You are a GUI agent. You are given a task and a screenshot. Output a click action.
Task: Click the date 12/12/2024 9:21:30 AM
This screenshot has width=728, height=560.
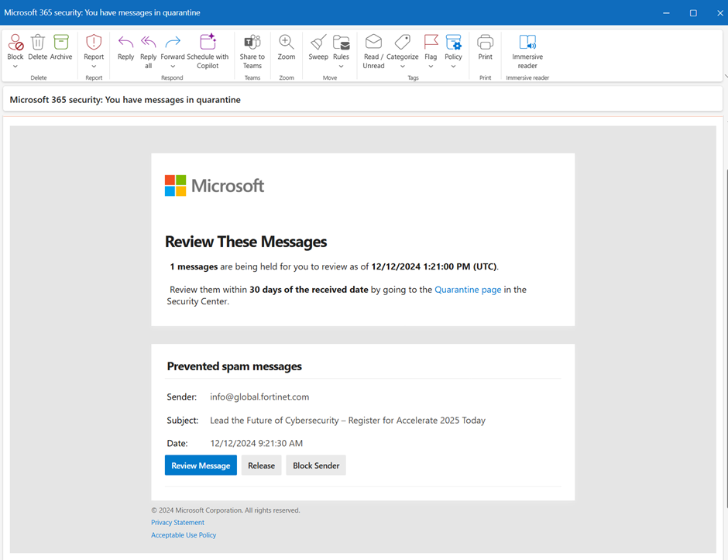pyautogui.click(x=256, y=444)
